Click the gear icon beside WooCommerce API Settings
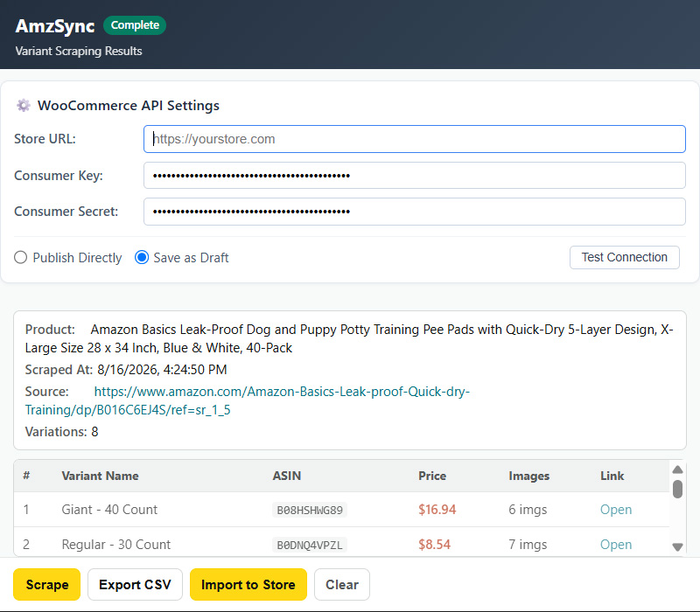The image size is (700, 612). click(24, 106)
